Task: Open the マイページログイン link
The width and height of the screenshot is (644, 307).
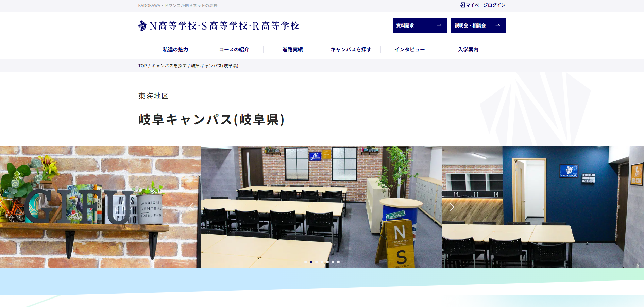Action: (x=483, y=5)
